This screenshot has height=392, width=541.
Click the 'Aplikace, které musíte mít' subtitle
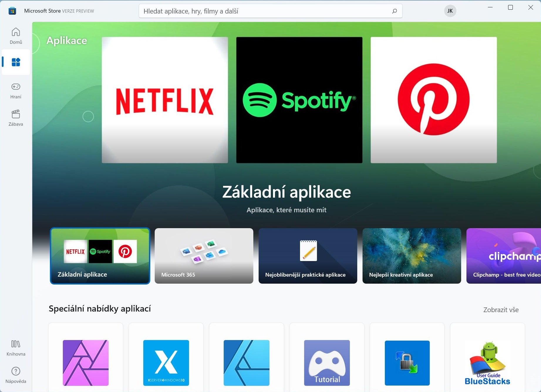286,210
